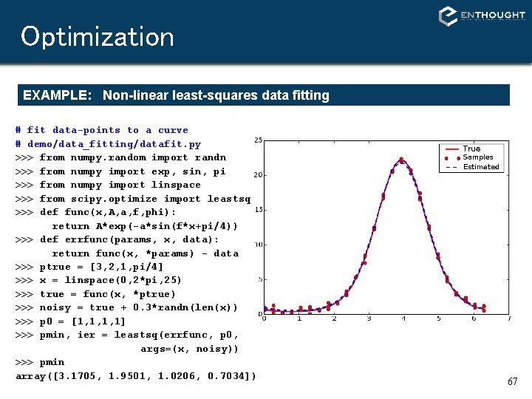Click the Enthought logo icon
532x399 pixels.
(x=448, y=16)
